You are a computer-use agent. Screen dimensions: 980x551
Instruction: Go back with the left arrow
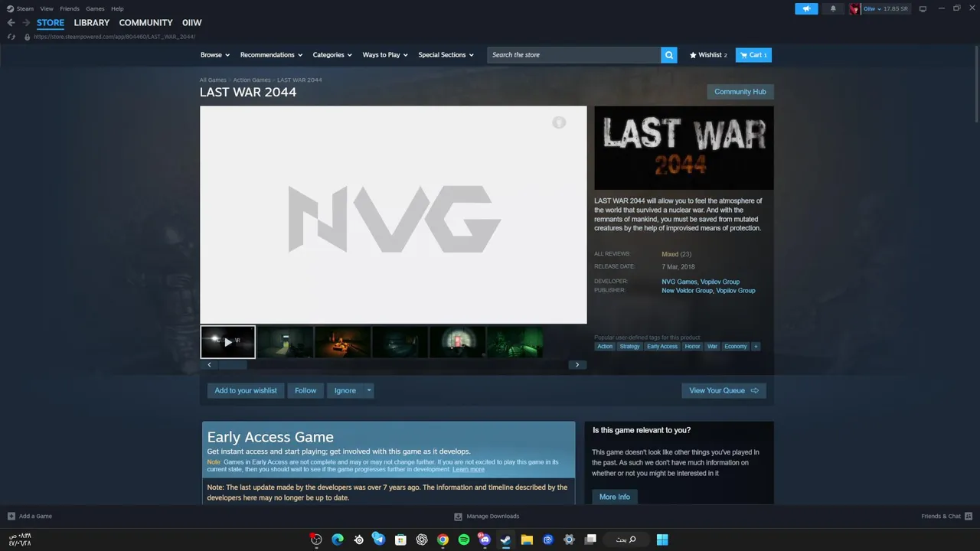point(11,23)
